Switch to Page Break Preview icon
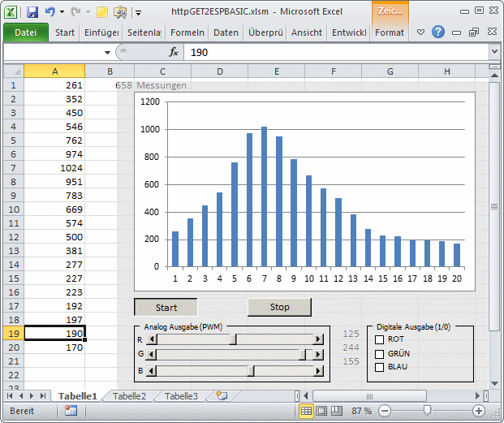The height and width of the screenshot is (423, 504). click(337, 411)
